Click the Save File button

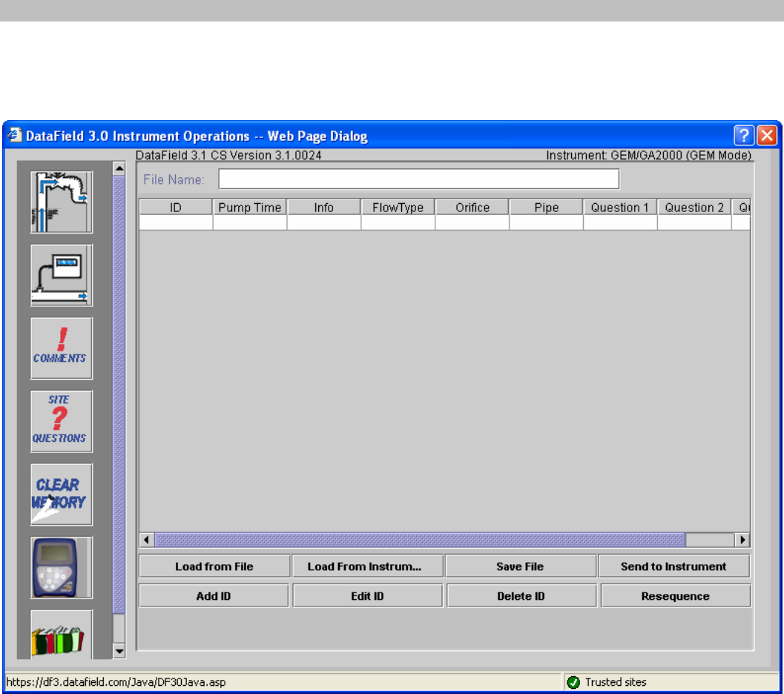pos(521,566)
